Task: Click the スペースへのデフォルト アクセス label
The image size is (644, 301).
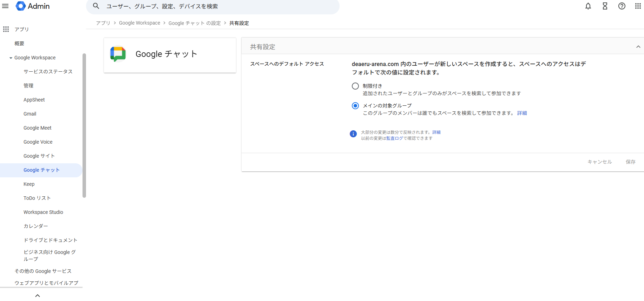Action: point(287,64)
